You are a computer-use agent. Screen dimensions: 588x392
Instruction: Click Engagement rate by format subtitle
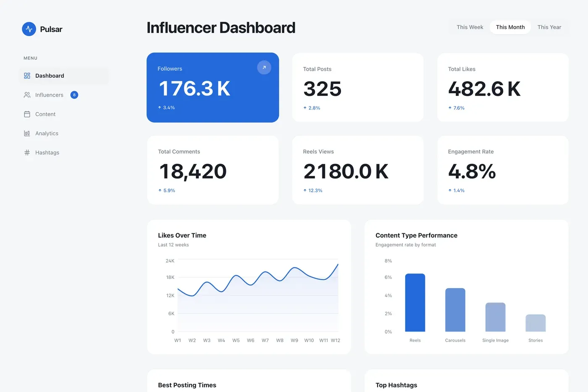406,245
